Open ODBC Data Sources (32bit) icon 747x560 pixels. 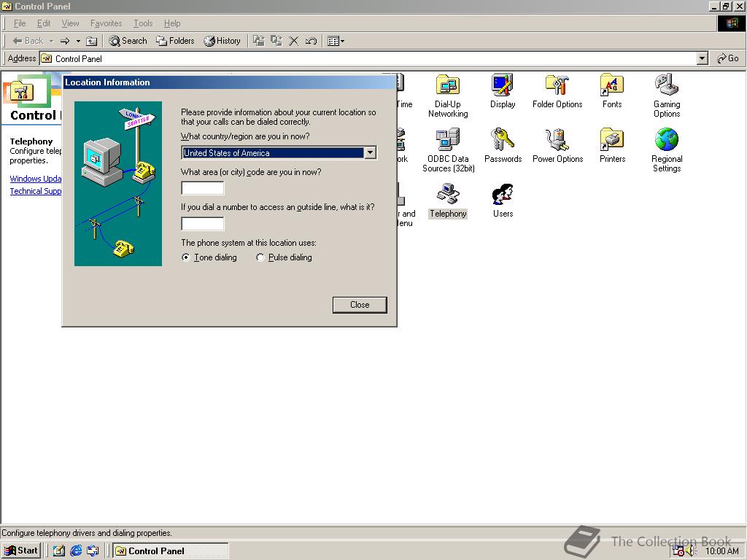pyautogui.click(x=448, y=150)
